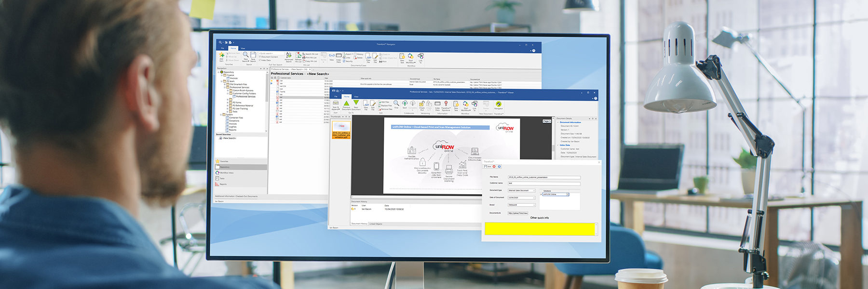
Task: Open File tab in Viewer window
Action: pos(336,96)
